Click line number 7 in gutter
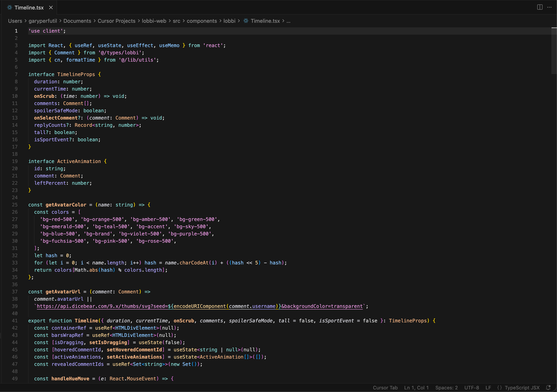This screenshot has width=557, height=392. point(16,74)
